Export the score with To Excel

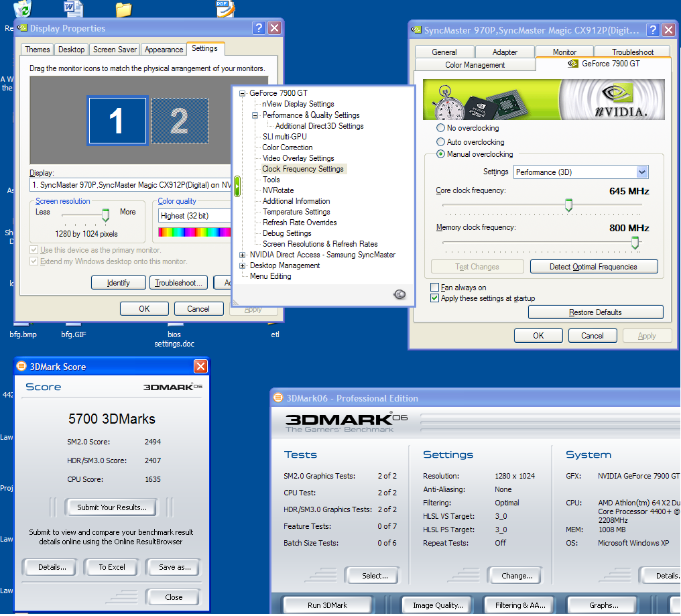(112, 567)
